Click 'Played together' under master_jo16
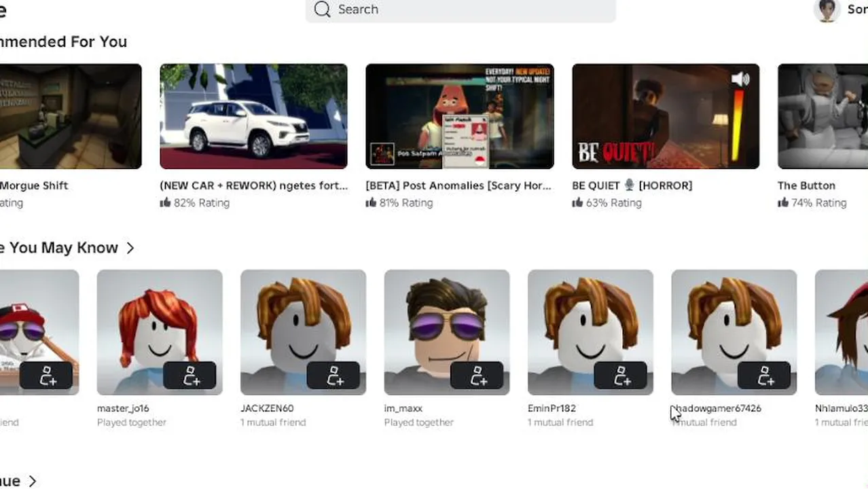This screenshot has height=489, width=868. 132,422
